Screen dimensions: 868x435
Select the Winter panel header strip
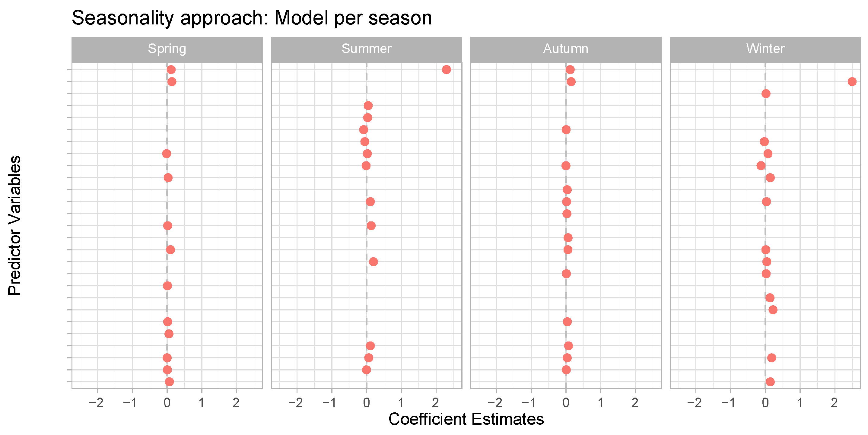click(x=765, y=49)
